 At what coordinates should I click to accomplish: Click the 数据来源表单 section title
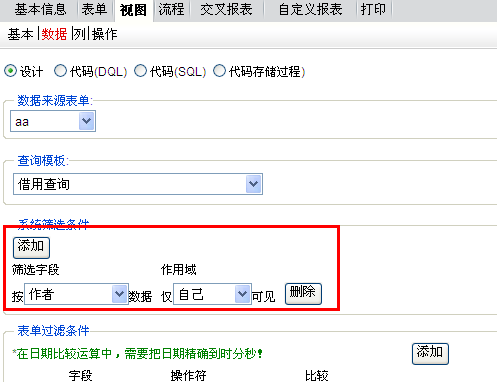click(55, 100)
